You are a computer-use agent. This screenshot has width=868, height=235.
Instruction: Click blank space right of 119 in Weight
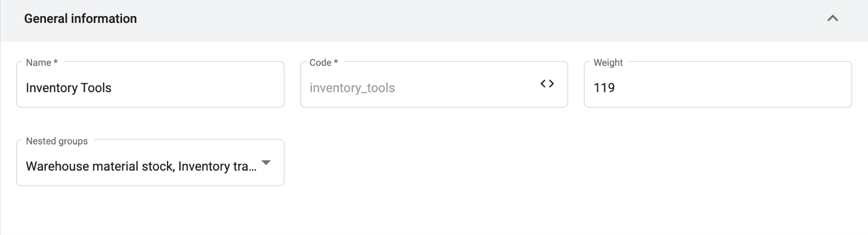(x=732, y=88)
